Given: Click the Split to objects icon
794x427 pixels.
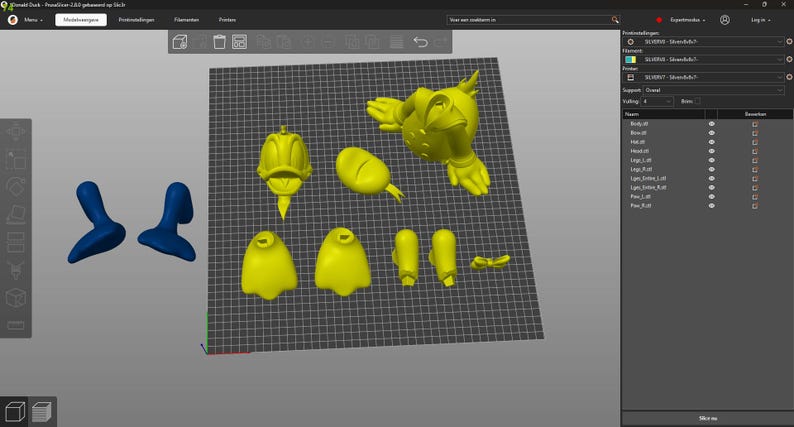Looking at the screenshot, I should (352, 42).
